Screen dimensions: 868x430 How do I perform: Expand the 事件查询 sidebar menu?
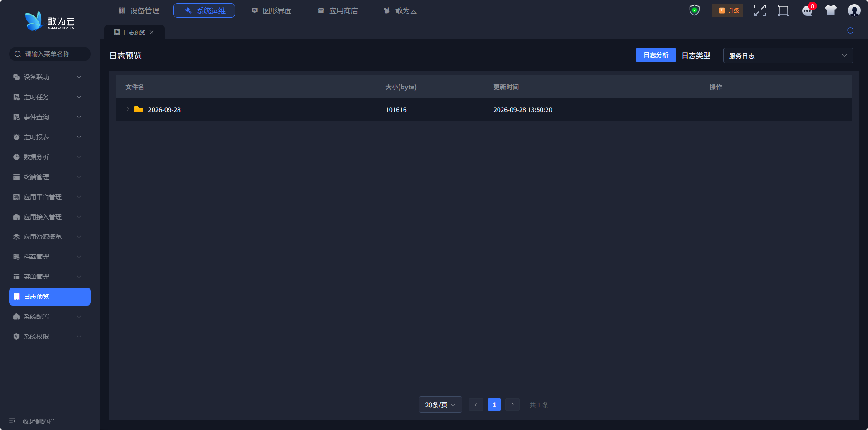50,117
